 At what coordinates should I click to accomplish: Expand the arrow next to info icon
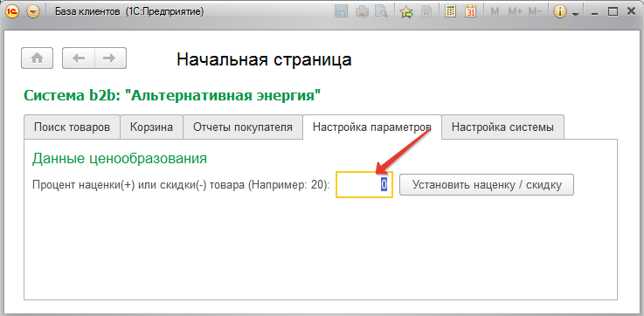tap(576, 14)
